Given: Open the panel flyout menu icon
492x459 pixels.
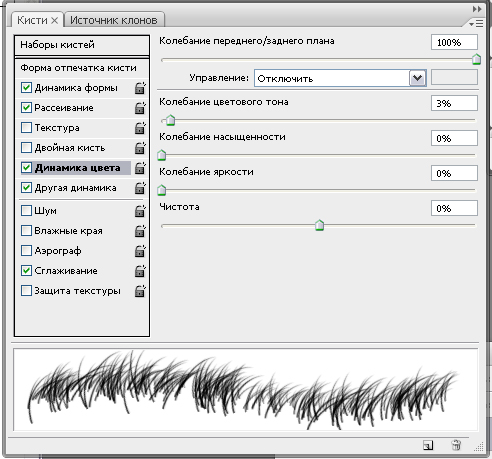Looking at the screenshot, I should 476,24.
